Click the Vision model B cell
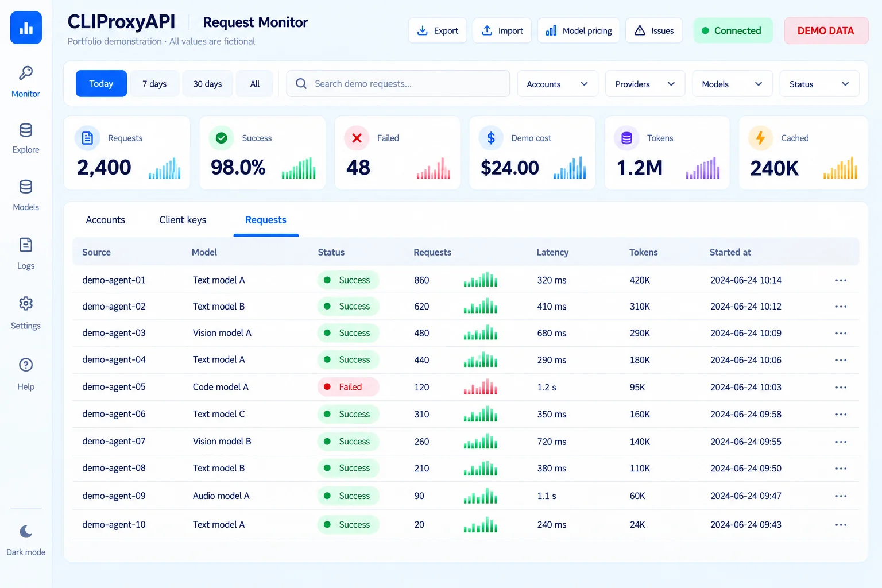This screenshot has width=882, height=588. point(222,442)
